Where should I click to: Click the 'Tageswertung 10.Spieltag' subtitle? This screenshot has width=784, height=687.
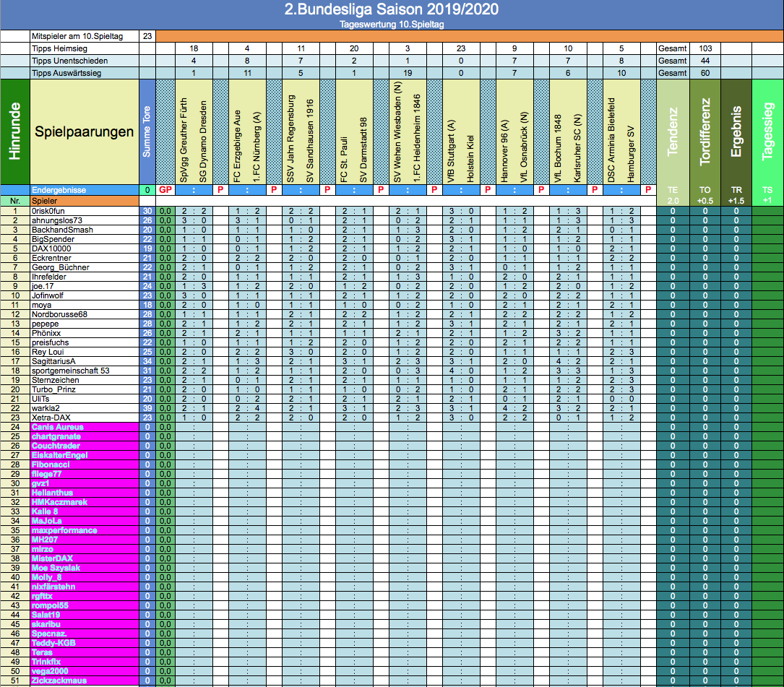click(392, 25)
